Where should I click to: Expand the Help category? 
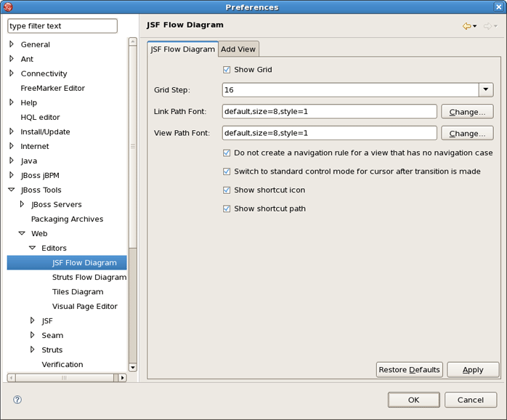12,102
